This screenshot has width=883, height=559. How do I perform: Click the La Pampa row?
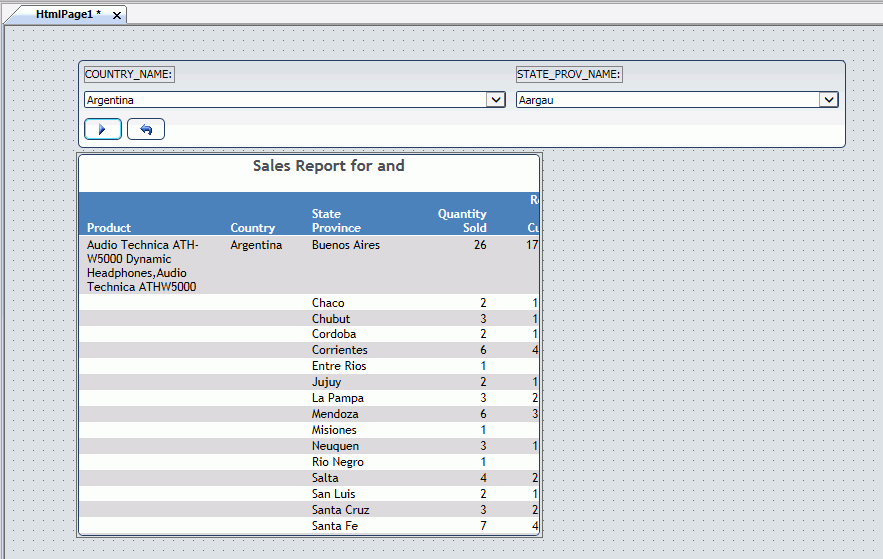pyautogui.click(x=309, y=398)
